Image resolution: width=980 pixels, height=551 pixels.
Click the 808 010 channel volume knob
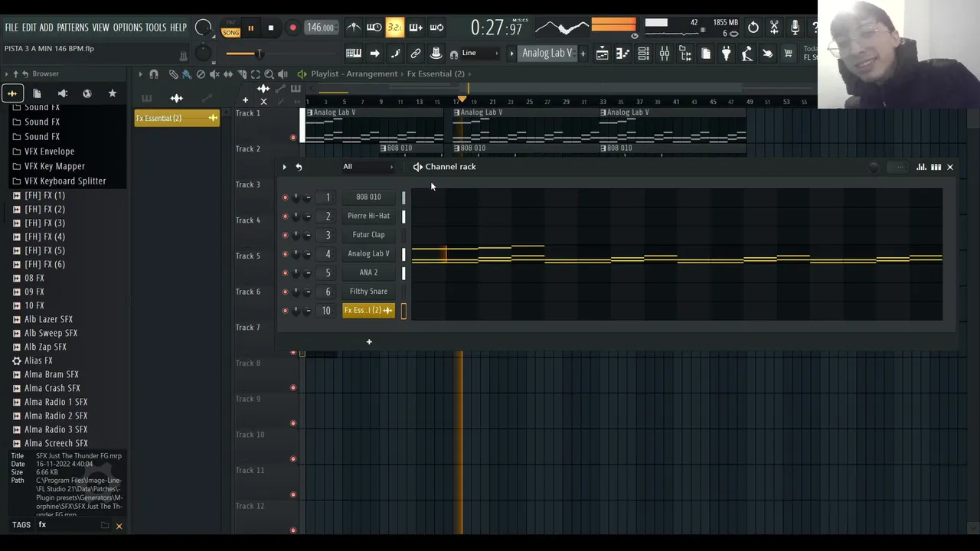coord(308,197)
